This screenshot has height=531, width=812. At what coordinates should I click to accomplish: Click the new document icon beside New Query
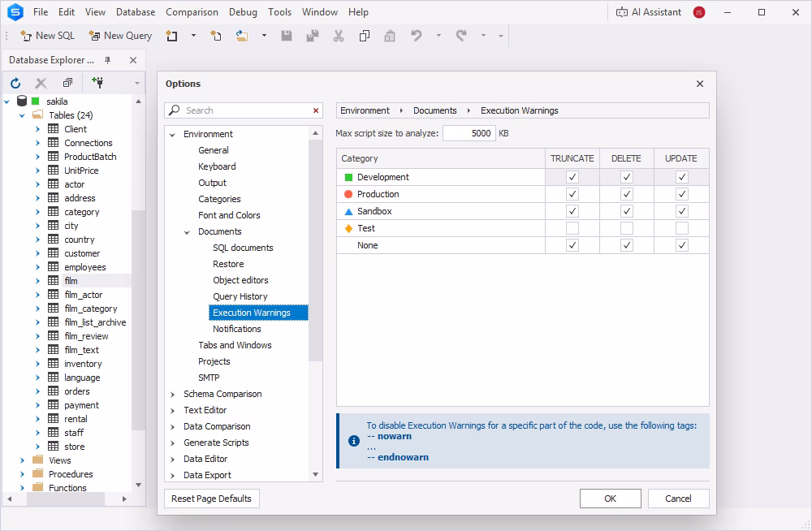click(x=171, y=35)
